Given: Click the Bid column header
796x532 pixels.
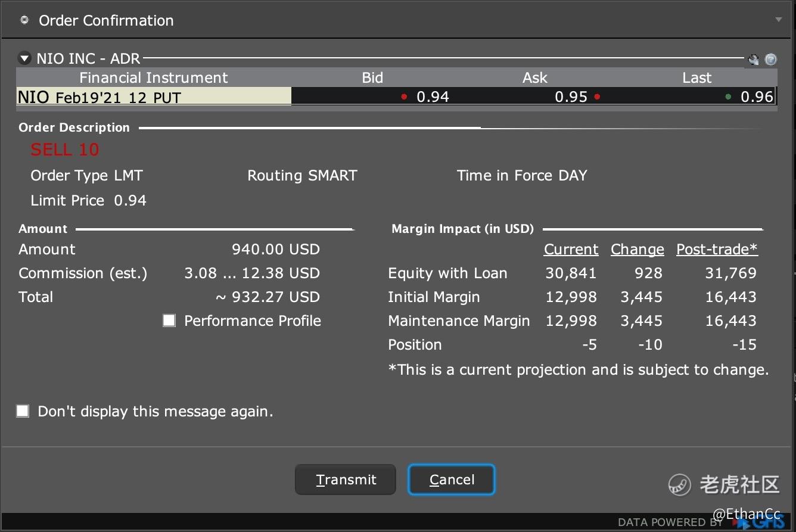Looking at the screenshot, I should click(372, 77).
